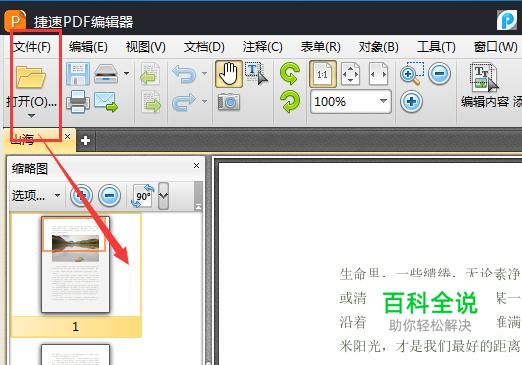Click the send email icon
The height and width of the screenshot is (365, 522).
[106, 102]
